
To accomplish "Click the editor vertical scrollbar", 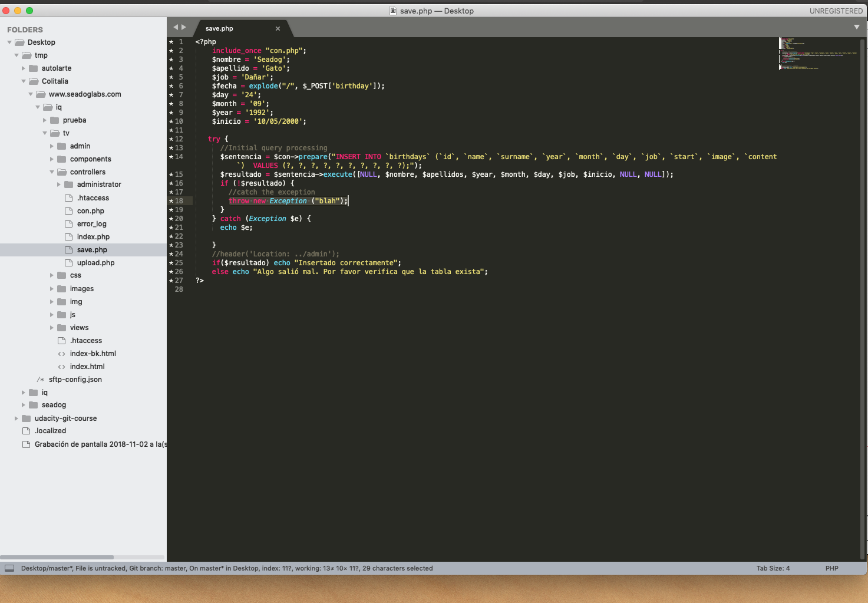I will 863,298.
